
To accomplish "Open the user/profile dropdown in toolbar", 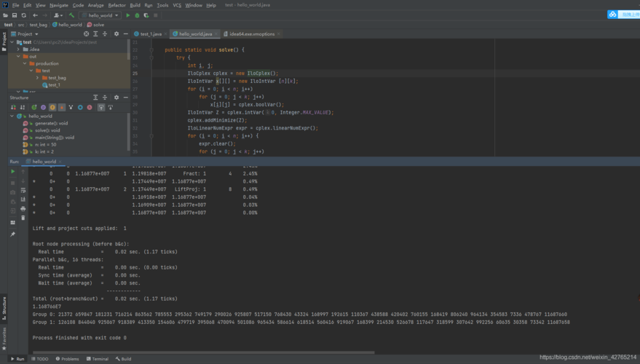I will pos(58,15).
